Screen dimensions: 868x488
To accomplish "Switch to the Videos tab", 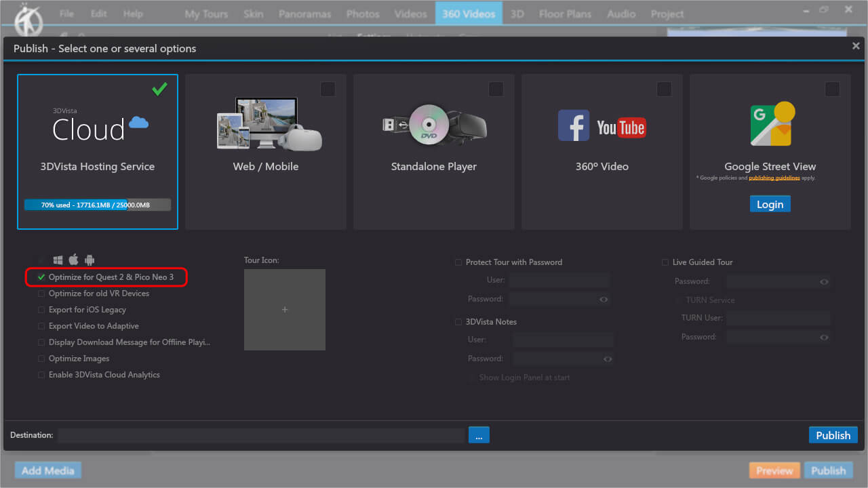I will coord(410,14).
